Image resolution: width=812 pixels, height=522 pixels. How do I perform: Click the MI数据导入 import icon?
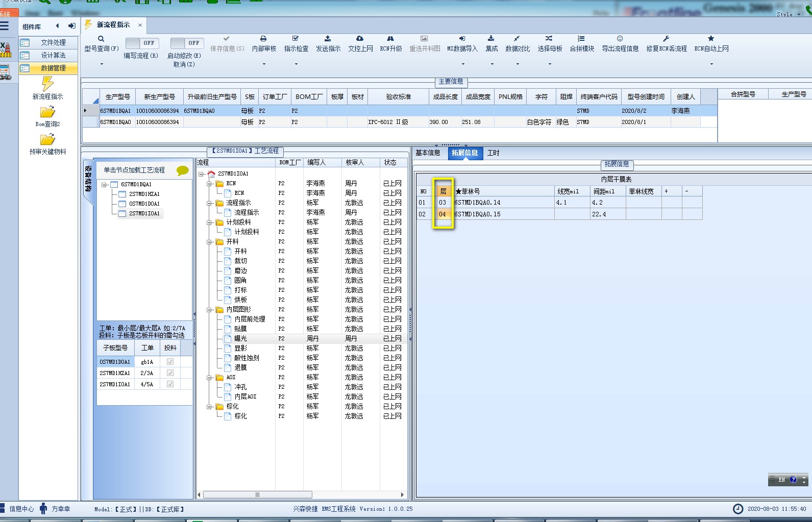tap(462, 39)
